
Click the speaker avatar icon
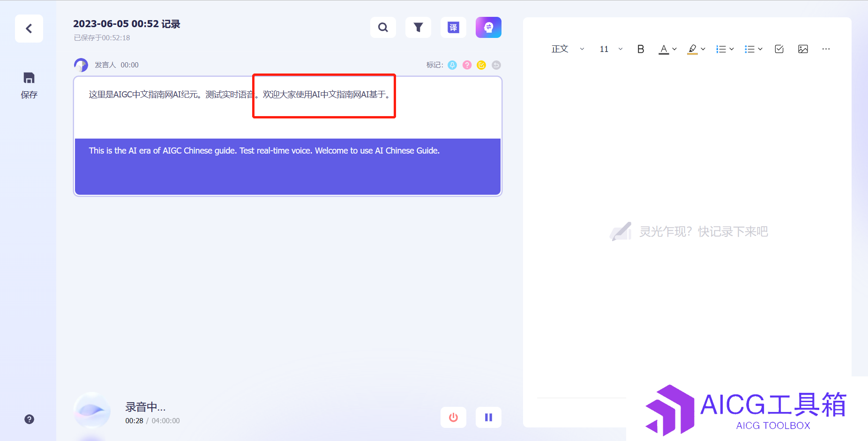(x=81, y=65)
